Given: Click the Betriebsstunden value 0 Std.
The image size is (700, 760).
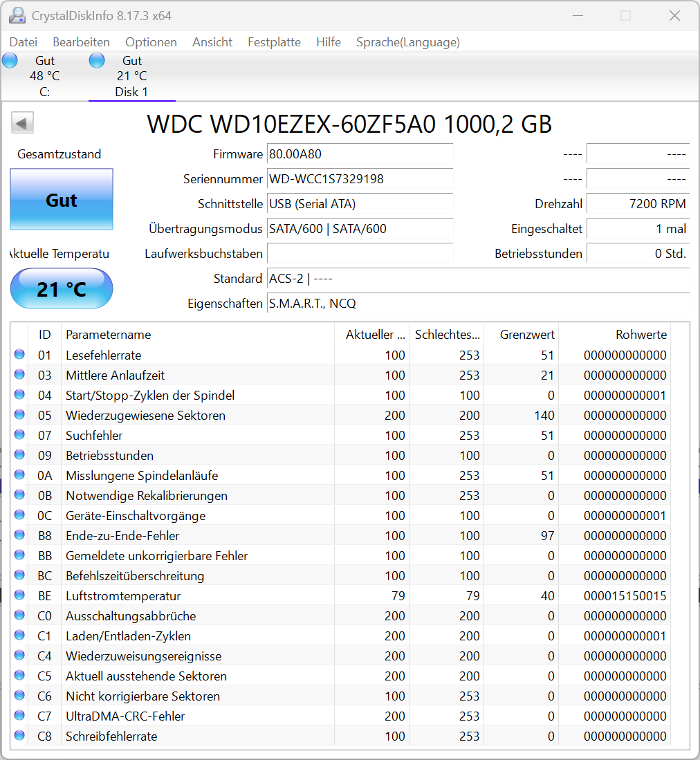Looking at the screenshot, I should (x=638, y=254).
